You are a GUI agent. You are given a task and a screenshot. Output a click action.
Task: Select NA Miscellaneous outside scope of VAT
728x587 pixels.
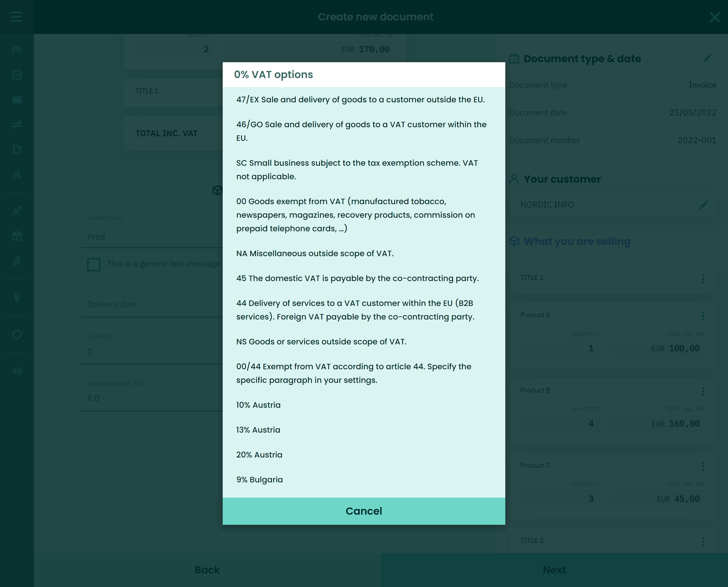tap(364, 253)
